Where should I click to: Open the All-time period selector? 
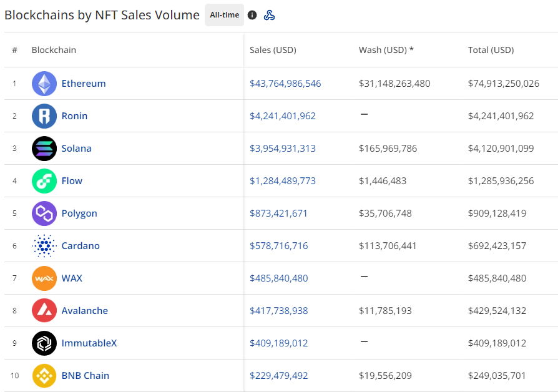click(x=224, y=15)
